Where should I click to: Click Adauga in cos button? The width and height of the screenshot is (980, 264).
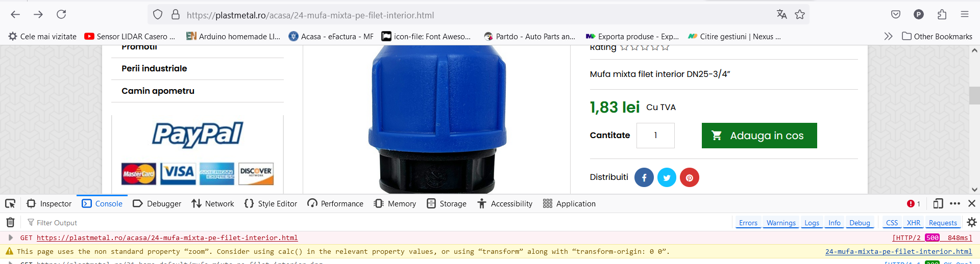(x=759, y=136)
